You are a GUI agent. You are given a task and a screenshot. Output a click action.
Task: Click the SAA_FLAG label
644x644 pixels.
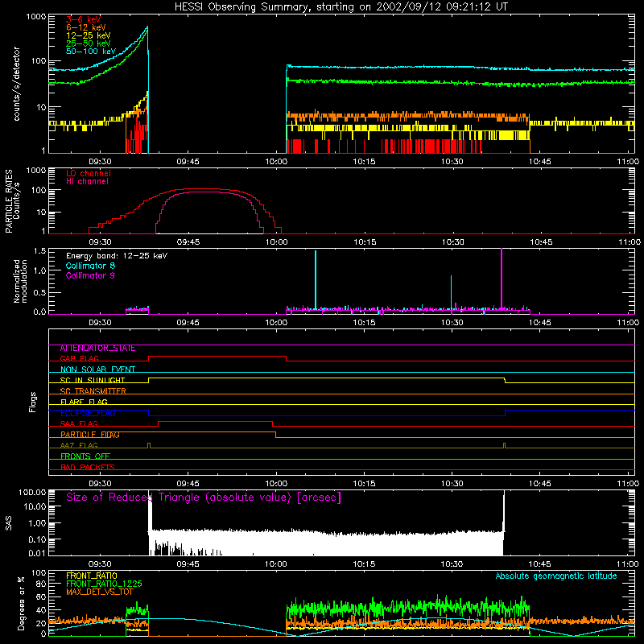pos(79,423)
